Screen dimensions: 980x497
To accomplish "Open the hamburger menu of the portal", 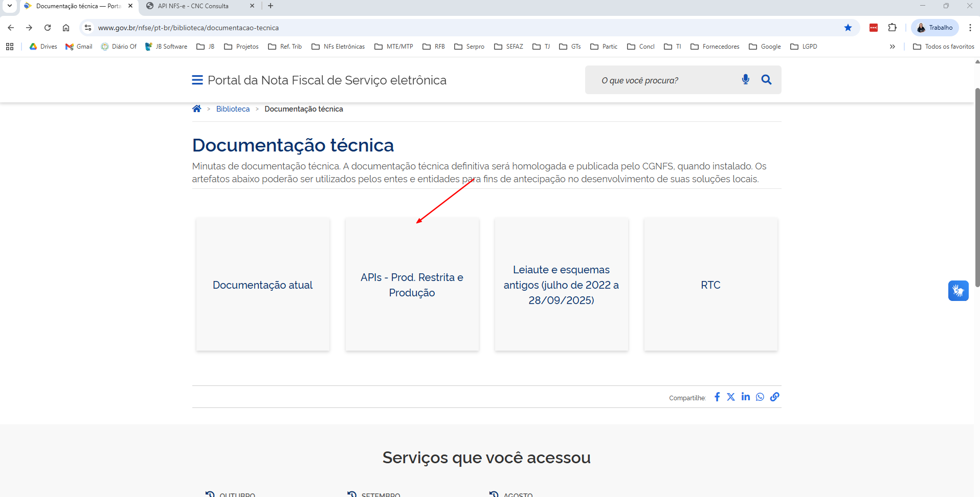I will point(197,80).
